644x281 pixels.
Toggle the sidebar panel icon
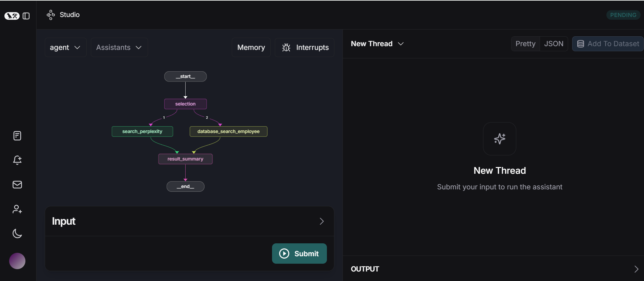click(26, 16)
